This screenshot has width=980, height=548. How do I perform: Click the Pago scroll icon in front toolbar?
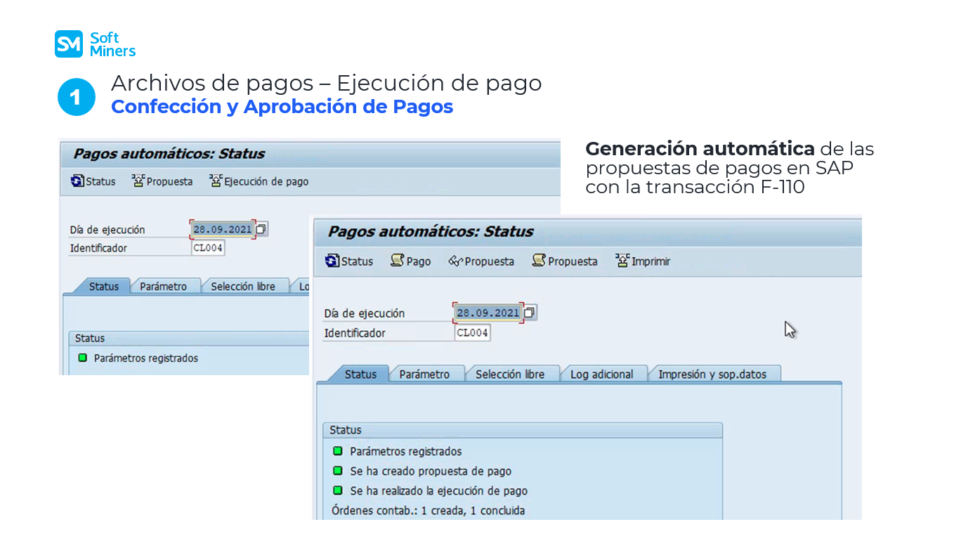397,261
